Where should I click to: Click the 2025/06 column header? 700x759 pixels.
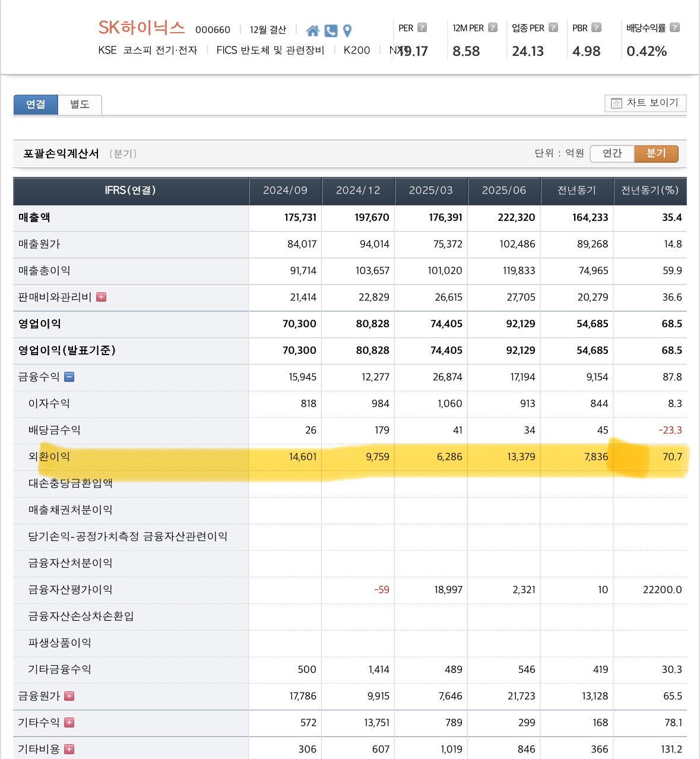coord(503,191)
